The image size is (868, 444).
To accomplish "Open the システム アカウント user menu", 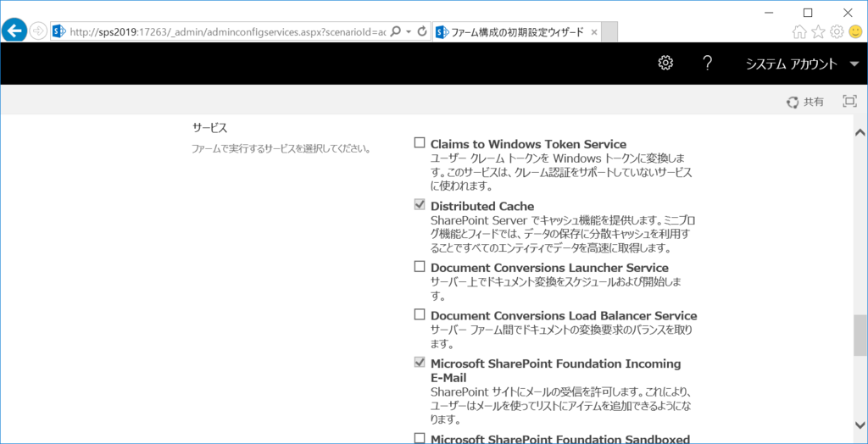I will tap(802, 64).
